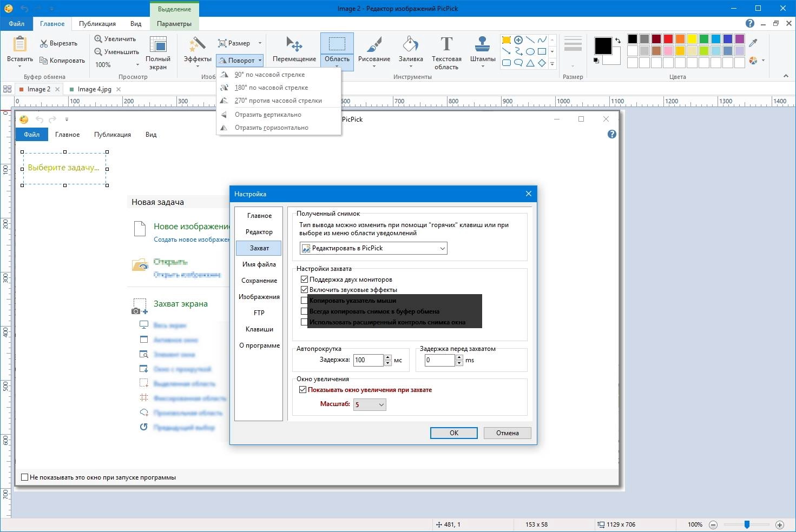Select the speech bubble shape

tap(518, 63)
